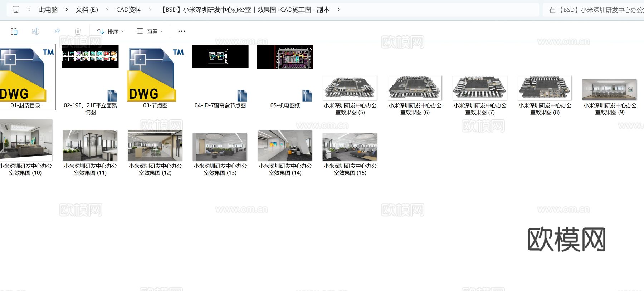Image resolution: width=644 pixels, height=291 pixels.
Task: Click the 小米深圳研发中心办公室效果图 (5) label
Action: point(350,109)
